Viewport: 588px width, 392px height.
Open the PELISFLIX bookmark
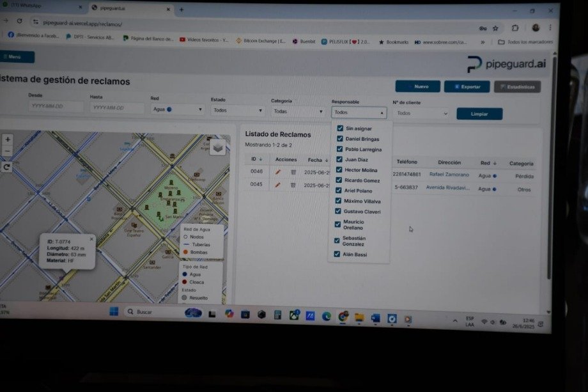click(345, 42)
